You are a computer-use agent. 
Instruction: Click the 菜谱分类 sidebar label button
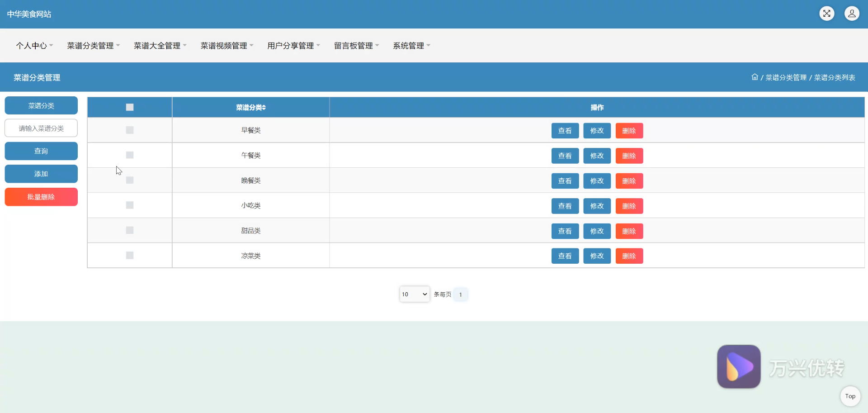click(41, 105)
